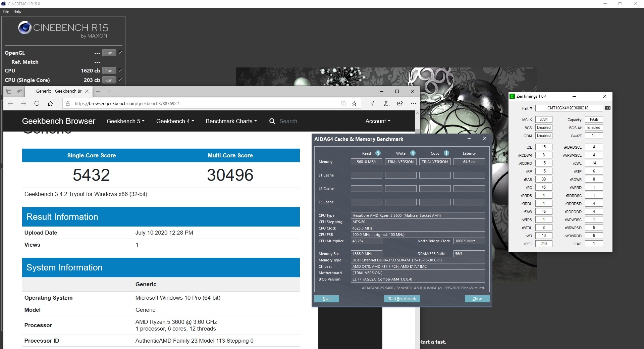Open browser settings and more ellipsis
Screen dimensions: 644x349
tap(413, 103)
